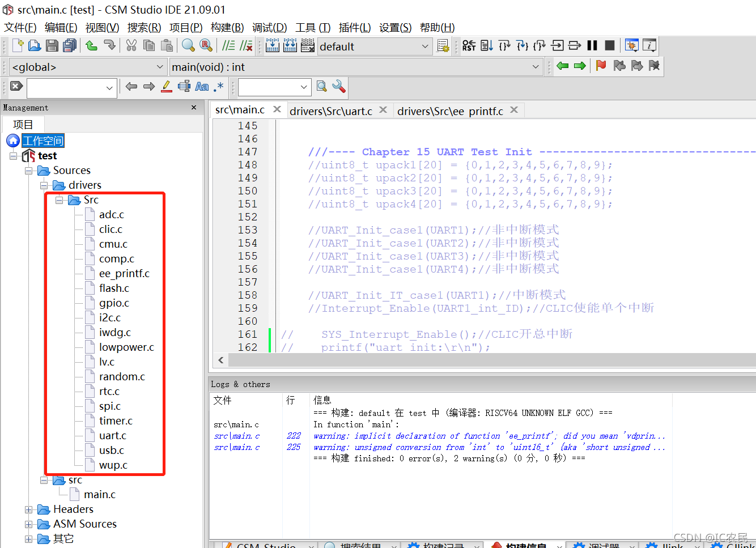Image resolution: width=756 pixels, height=548 pixels.
Task: Toggle highlight occurrences marker pen
Action: point(166,87)
